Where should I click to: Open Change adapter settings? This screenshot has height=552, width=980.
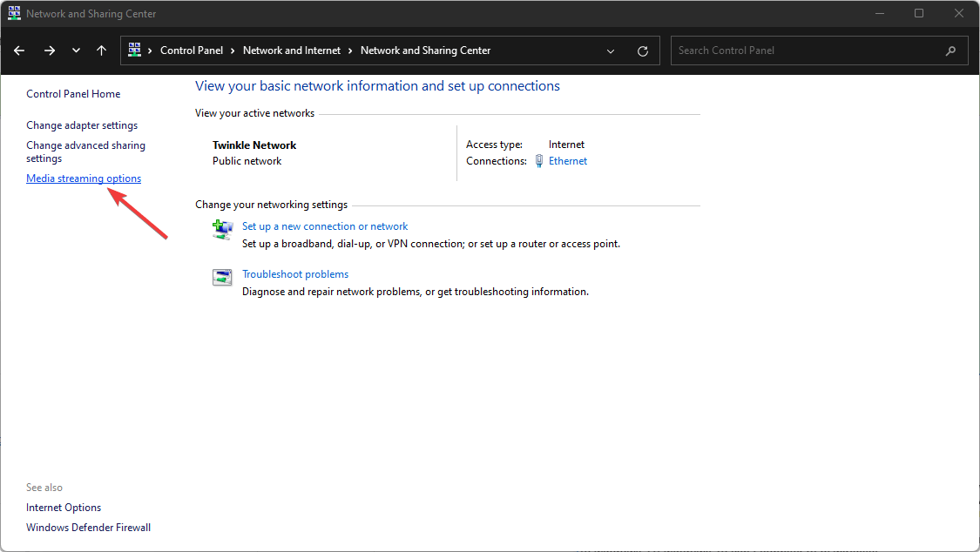pos(82,125)
